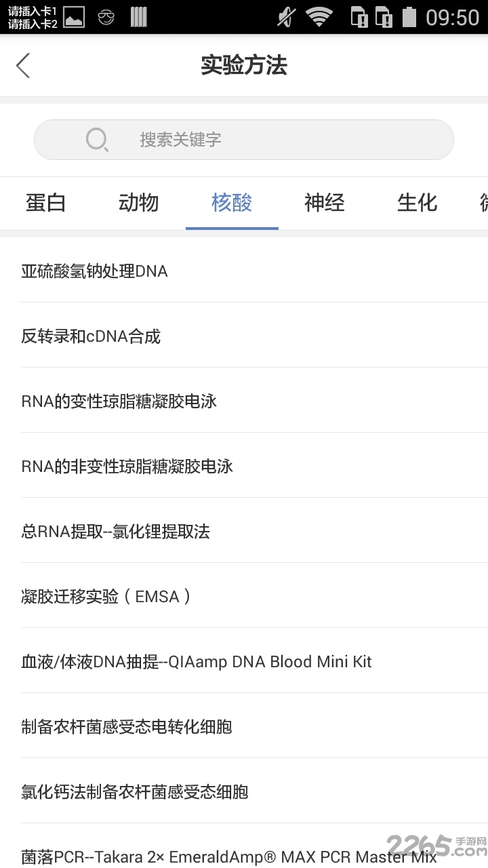
Task: Tap the picture notification icon
Action: [x=74, y=17]
